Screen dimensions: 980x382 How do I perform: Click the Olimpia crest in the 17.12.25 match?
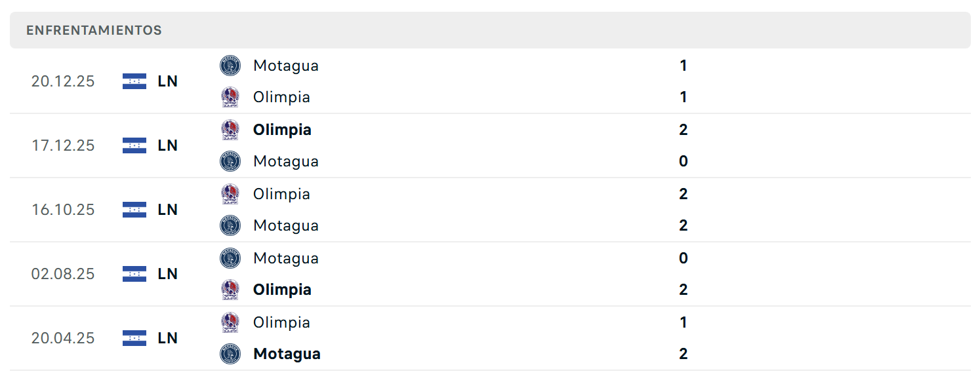point(230,130)
